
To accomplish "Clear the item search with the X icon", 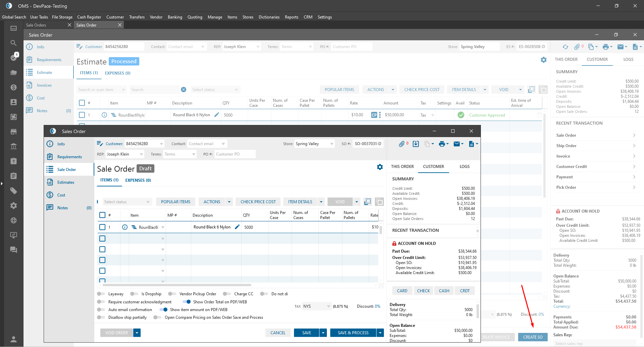I will tap(184, 90).
